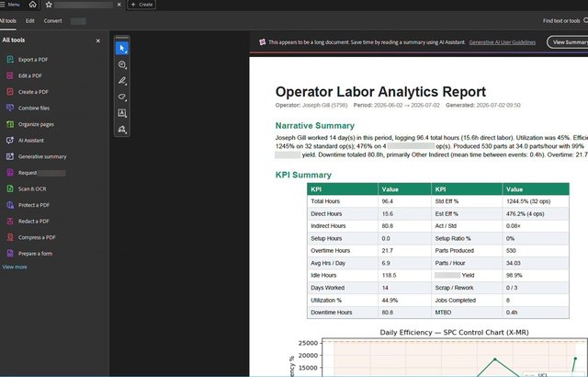Click the Utilization % value 44.9%
The image size is (588, 377).
tap(390, 300)
